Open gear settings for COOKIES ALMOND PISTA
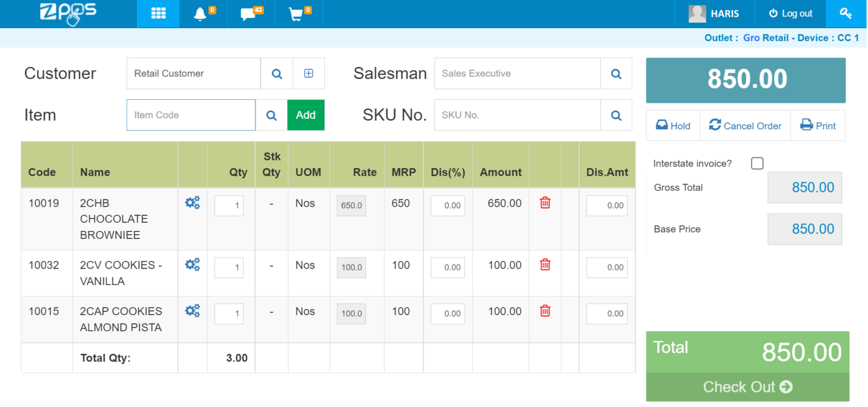The height and width of the screenshot is (407, 868). (192, 310)
